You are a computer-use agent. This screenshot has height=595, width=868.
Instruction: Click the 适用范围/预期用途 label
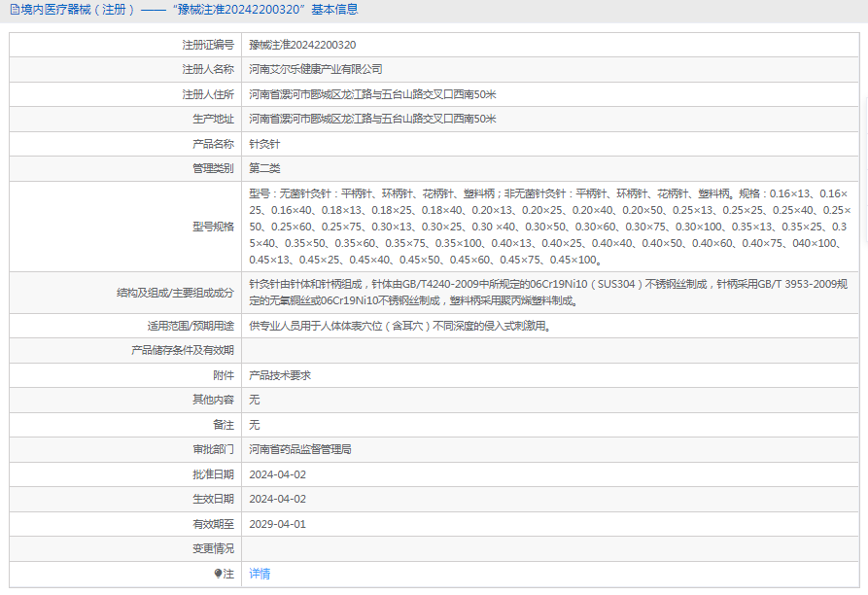(191, 326)
